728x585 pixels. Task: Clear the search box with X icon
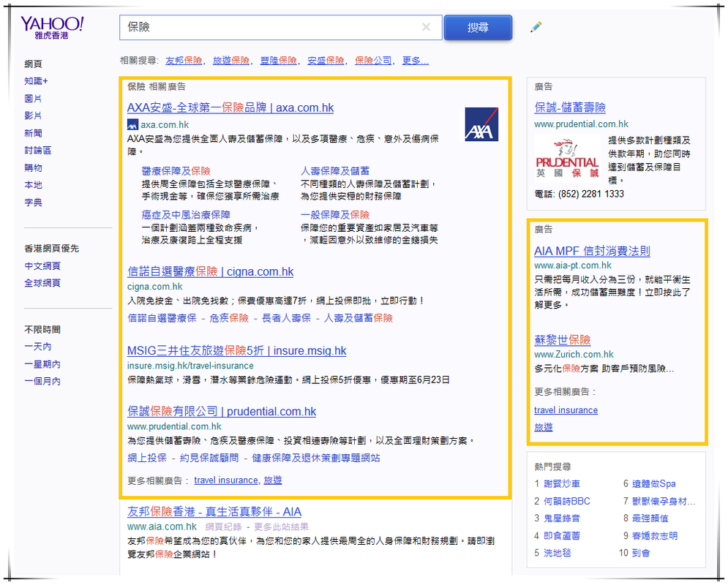(426, 28)
